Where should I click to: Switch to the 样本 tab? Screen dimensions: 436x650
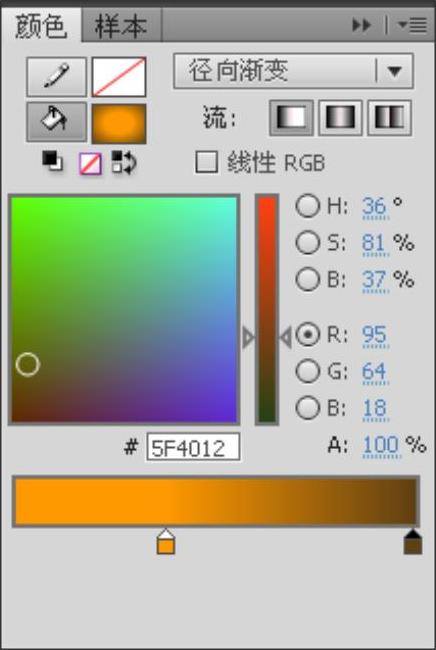point(121,26)
